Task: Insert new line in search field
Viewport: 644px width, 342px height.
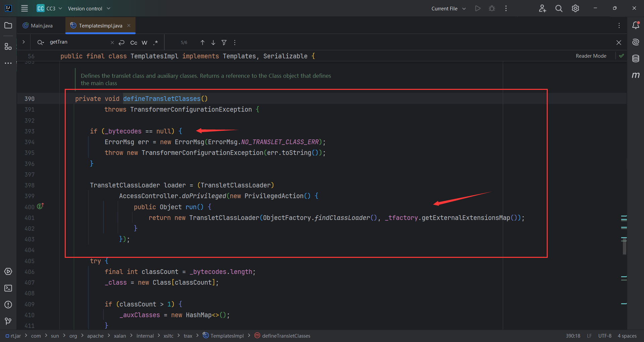Action: pos(122,43)
